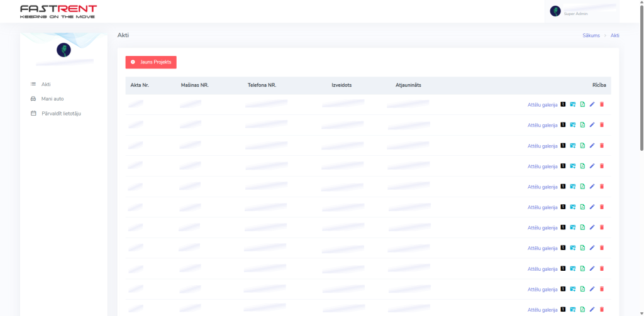Click the pencil edit icon in first row
Viewport: 644px width, 316px height.
[x=592, y=104]
